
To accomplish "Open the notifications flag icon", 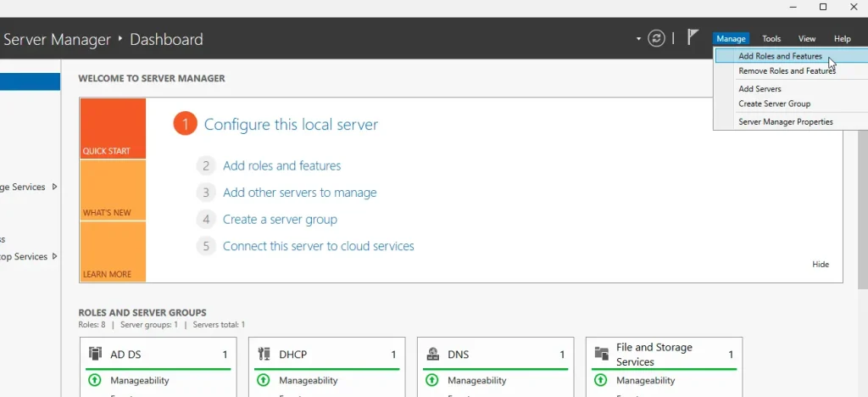I will click(693, 37).
